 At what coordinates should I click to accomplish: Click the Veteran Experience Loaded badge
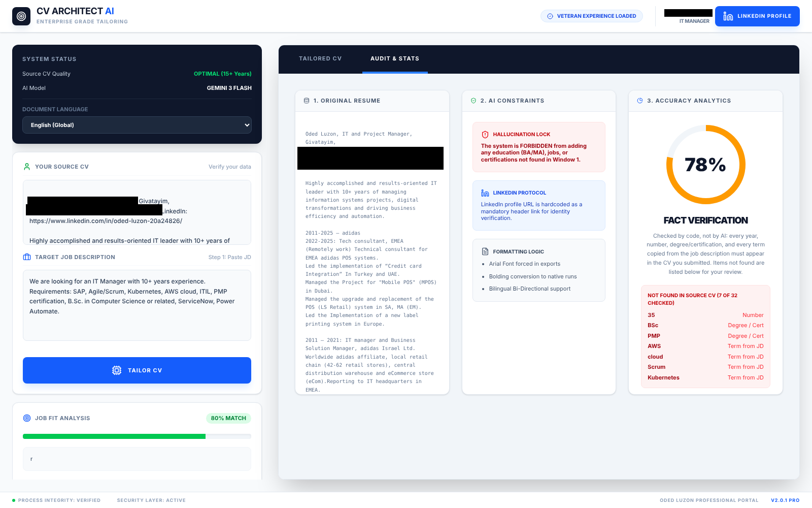point(592,16)
